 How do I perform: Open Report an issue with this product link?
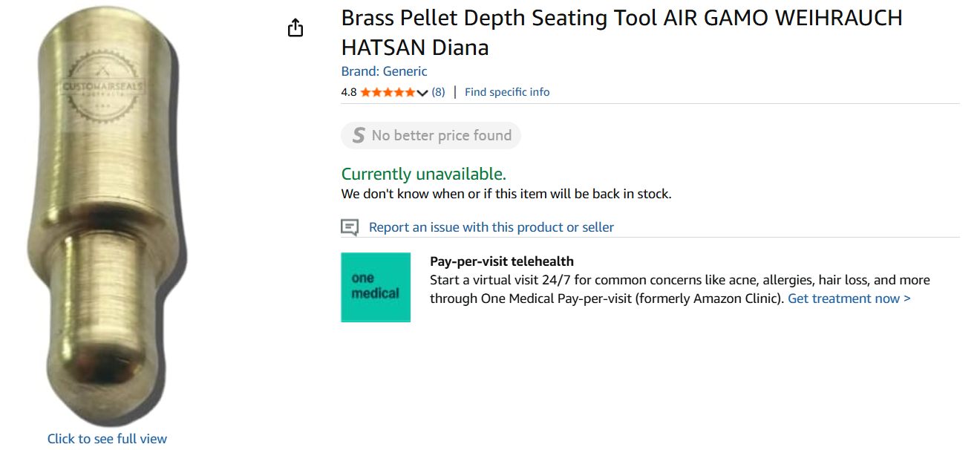pyautogui.click(x=491, y=227)
